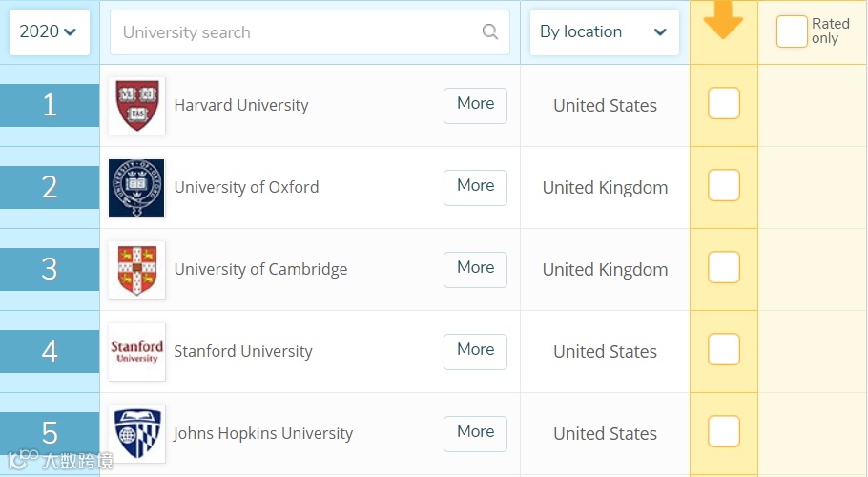Click the Johns Hopkins University logo

pos(136,434)
